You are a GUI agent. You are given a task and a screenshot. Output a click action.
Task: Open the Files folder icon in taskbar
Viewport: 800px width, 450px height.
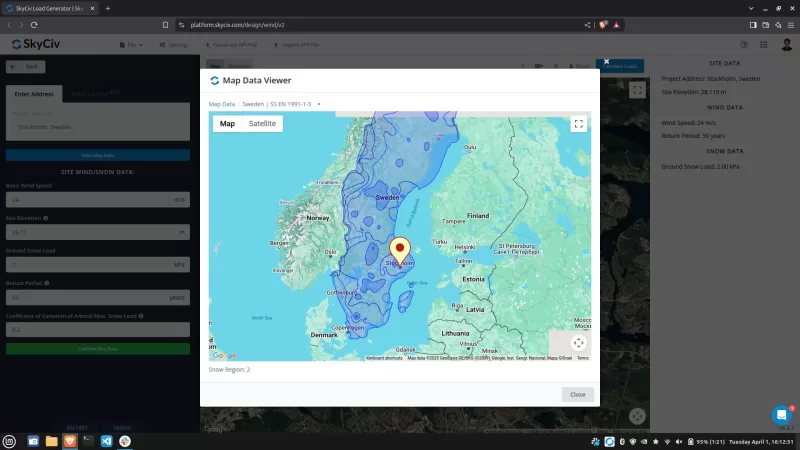(52, 441)
